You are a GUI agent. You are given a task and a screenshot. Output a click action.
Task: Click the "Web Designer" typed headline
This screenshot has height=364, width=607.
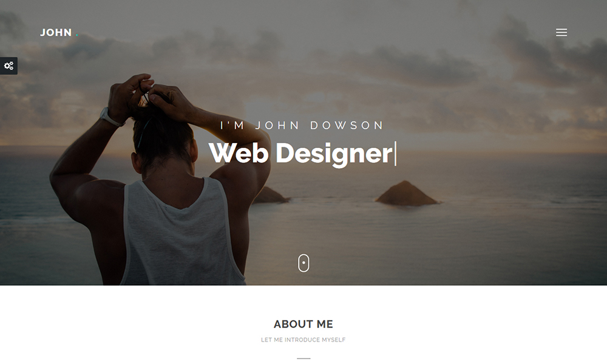coord(301,153)
